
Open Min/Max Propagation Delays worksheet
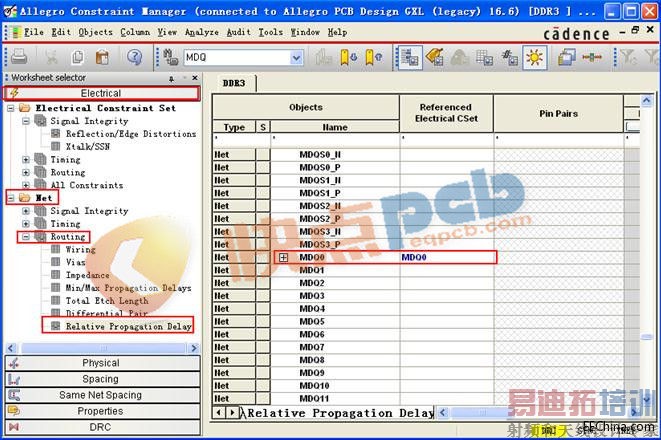128,288
